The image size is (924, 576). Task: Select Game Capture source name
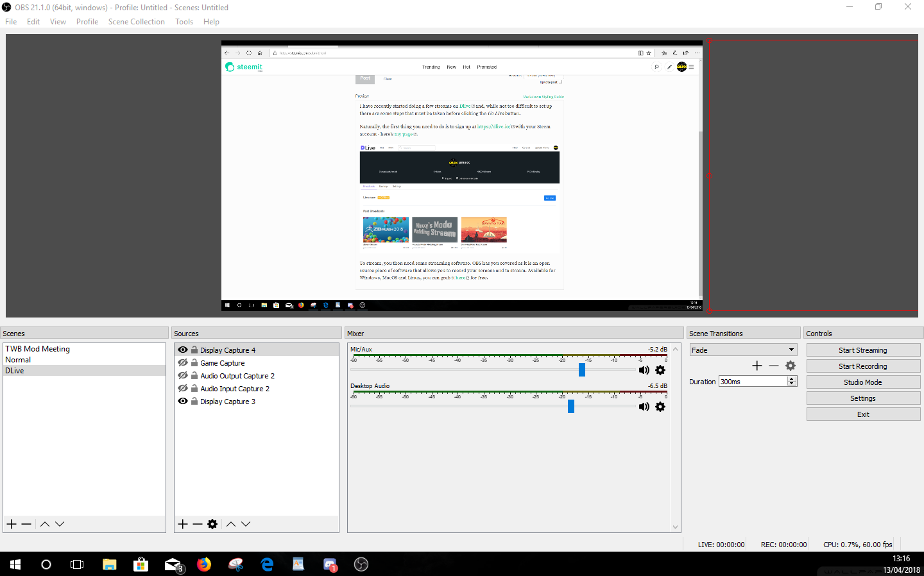[x=223, y=363]
